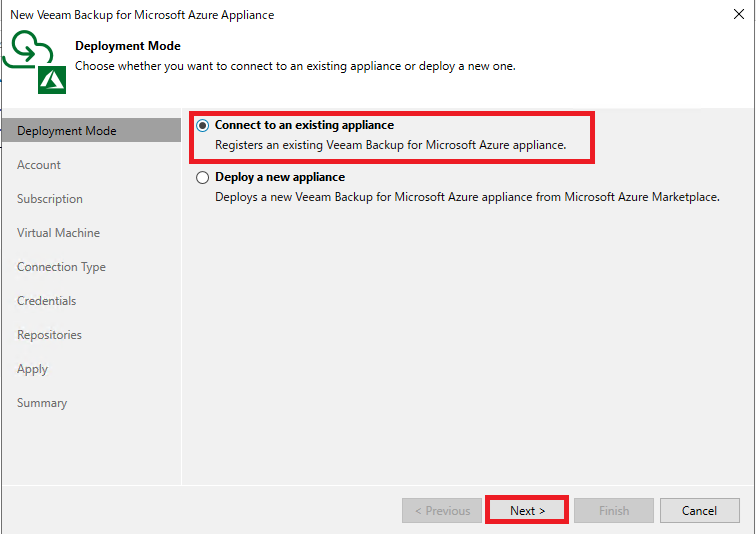The image size is (756, 534).
Task: Select Connect to an existing appliance radio button
Action: pos(202,125)
